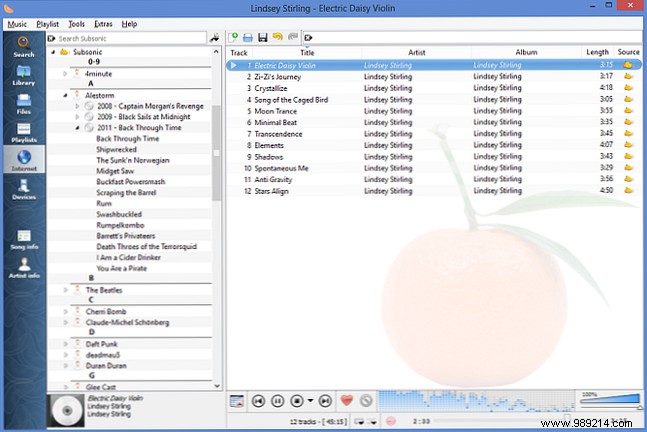
Task: Click the save playlist floppy icon
Action: 262,38
